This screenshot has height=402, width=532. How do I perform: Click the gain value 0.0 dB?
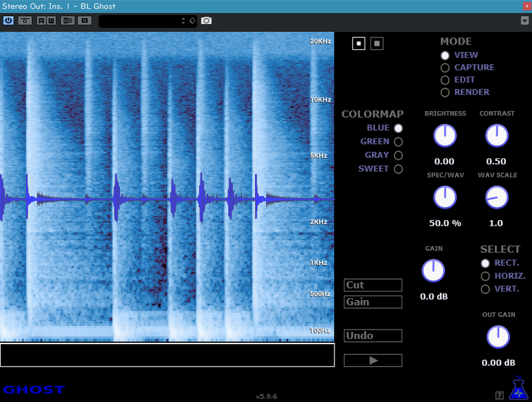[x=434, y=297]
